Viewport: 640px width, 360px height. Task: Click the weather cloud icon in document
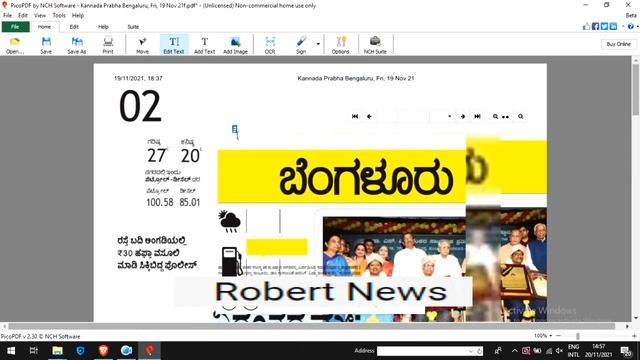click(229, 222)
